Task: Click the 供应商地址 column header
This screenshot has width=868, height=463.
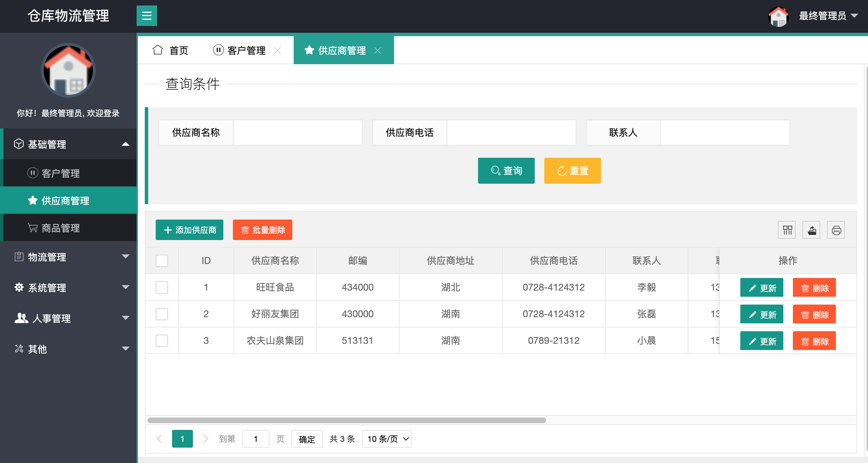Action: tap(451, 261)
